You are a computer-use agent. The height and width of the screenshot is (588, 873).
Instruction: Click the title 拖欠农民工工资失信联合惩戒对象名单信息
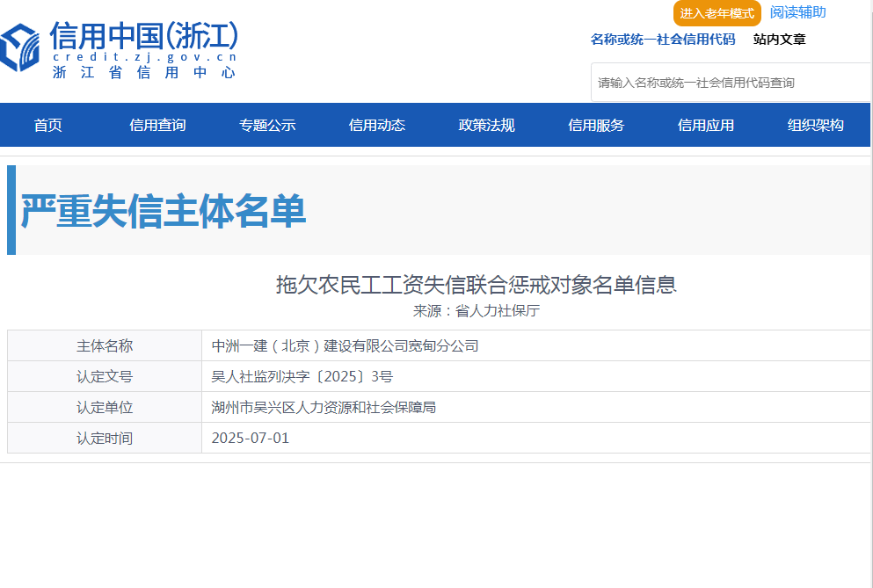click(x=476, y=285)
